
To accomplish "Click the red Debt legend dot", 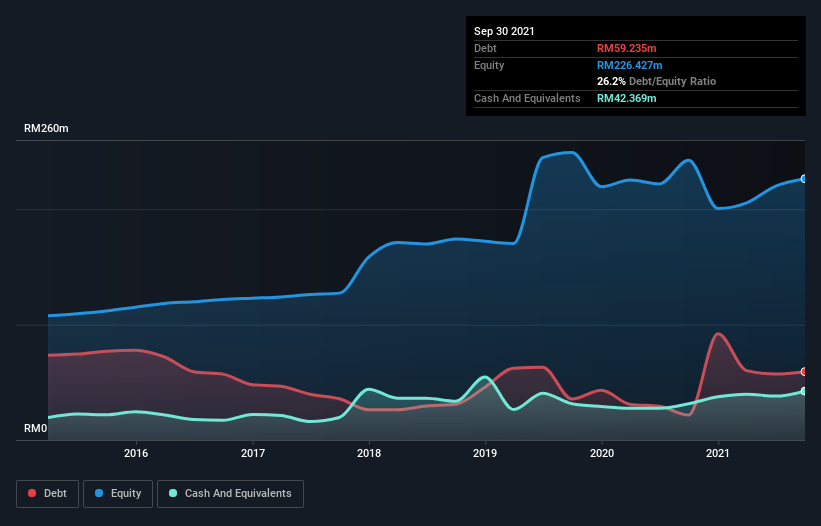I will pyautogui.click(x=32, y=493).
